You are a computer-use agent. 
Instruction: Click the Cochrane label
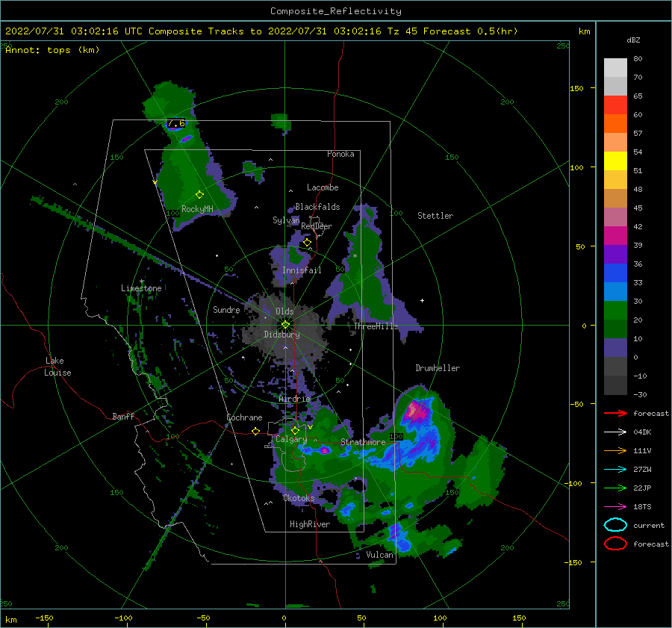click(244, 417)
